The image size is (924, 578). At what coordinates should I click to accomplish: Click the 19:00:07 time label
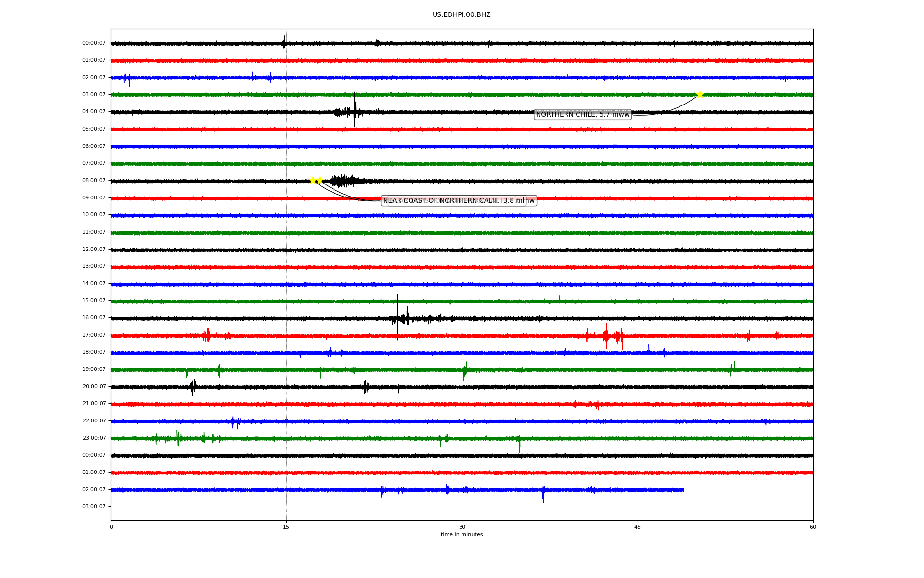pyautogui.click(x=94, y=369)
